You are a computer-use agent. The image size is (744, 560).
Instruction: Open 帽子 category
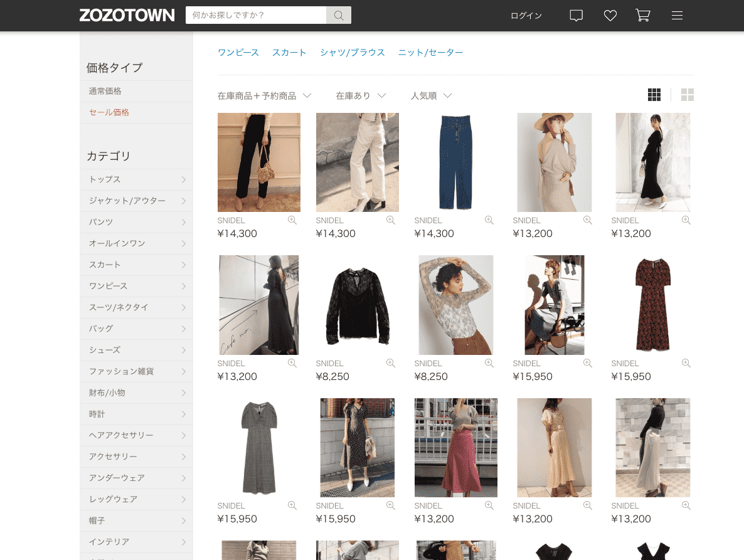137,521
